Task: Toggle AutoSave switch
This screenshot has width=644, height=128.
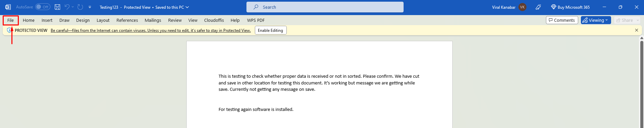Action: [43, 7]
